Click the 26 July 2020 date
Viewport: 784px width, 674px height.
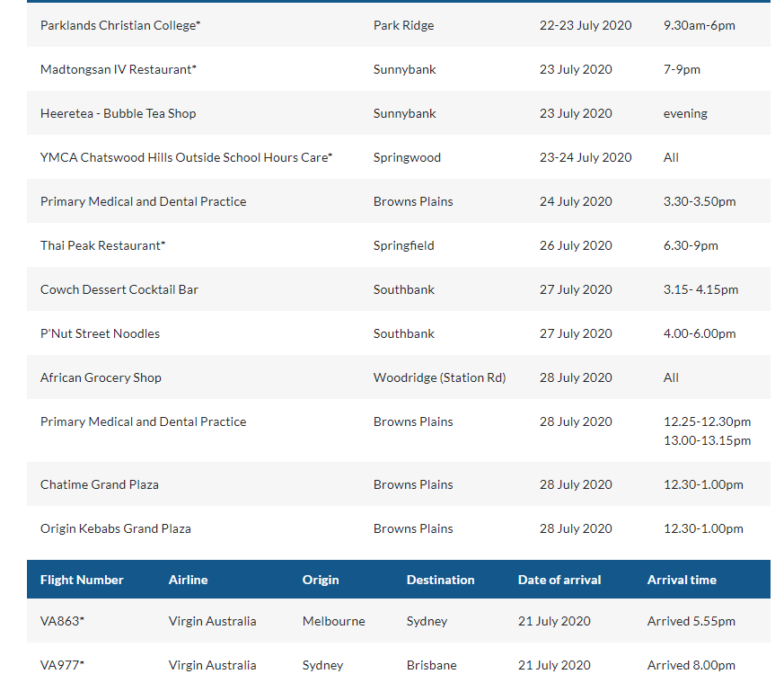click(x=576, y=245)
